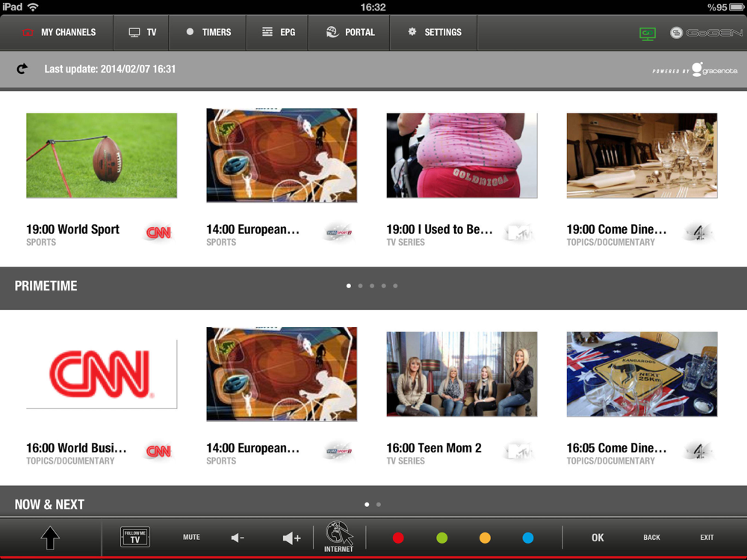This screenshot has height=560, width=747.
Task: Tap the up arrow in bottom bar
Action: [x=50, y=538]
